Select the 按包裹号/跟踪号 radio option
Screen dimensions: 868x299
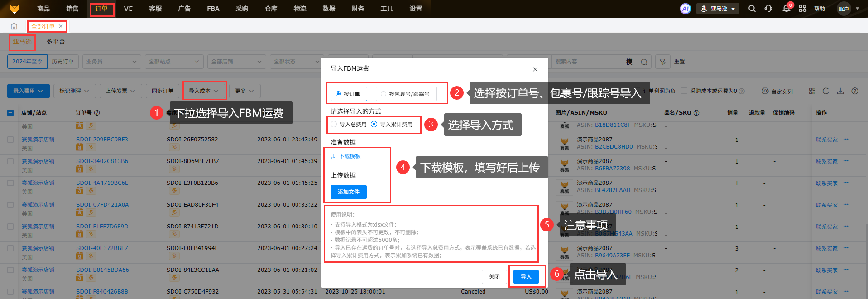(406, 94)
